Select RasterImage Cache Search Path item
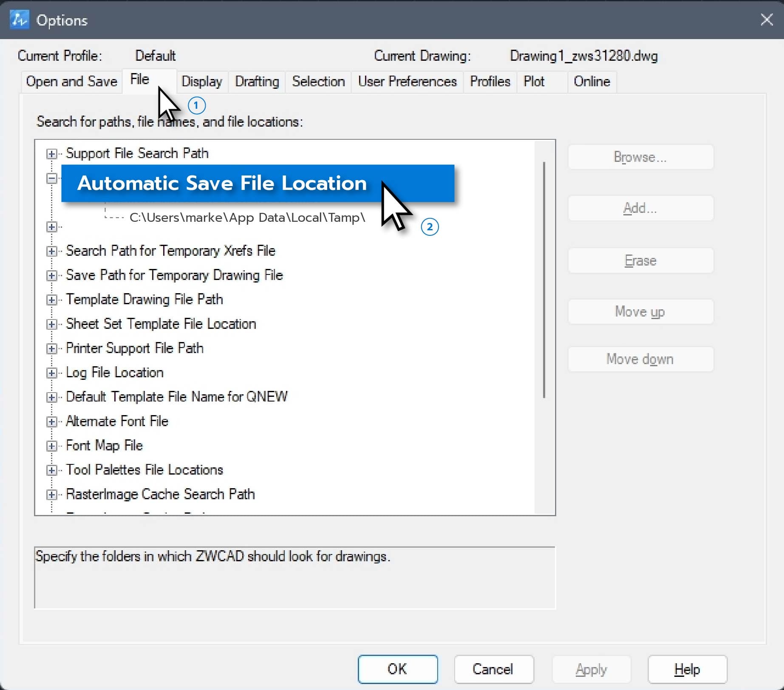784x690 pixels. coord(160,494)
